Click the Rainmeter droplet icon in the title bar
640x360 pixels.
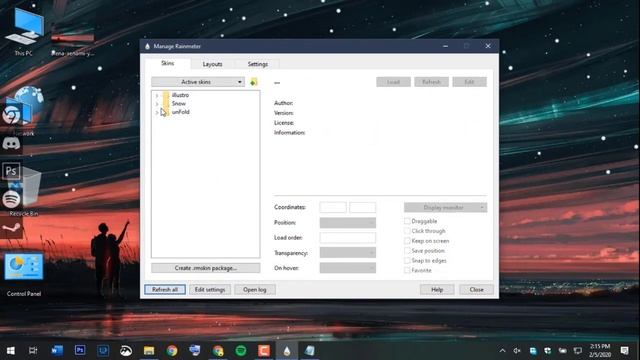[x=147, y=46]
